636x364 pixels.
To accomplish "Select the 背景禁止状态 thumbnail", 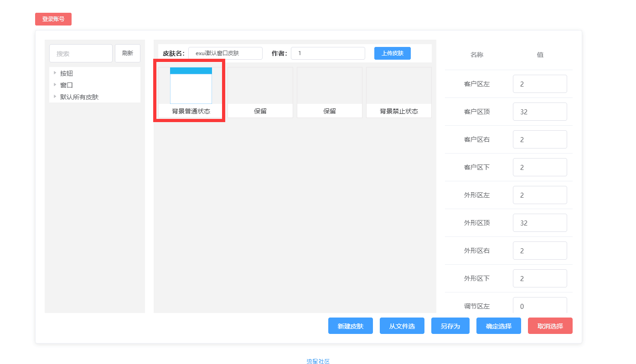I will 398,92.
